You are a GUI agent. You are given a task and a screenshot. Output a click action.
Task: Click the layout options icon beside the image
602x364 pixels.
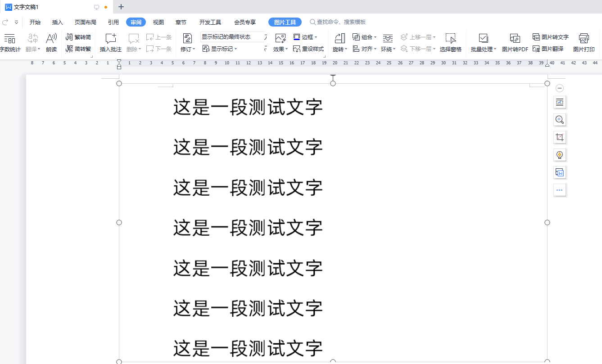click(x=560, y=102)
